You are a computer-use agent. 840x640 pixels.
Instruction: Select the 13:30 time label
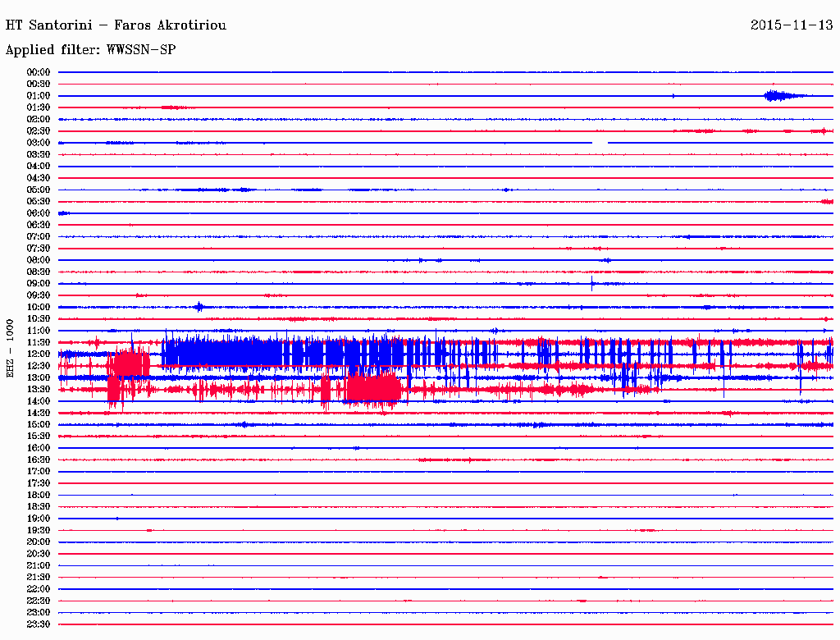(x=38, y=389)
